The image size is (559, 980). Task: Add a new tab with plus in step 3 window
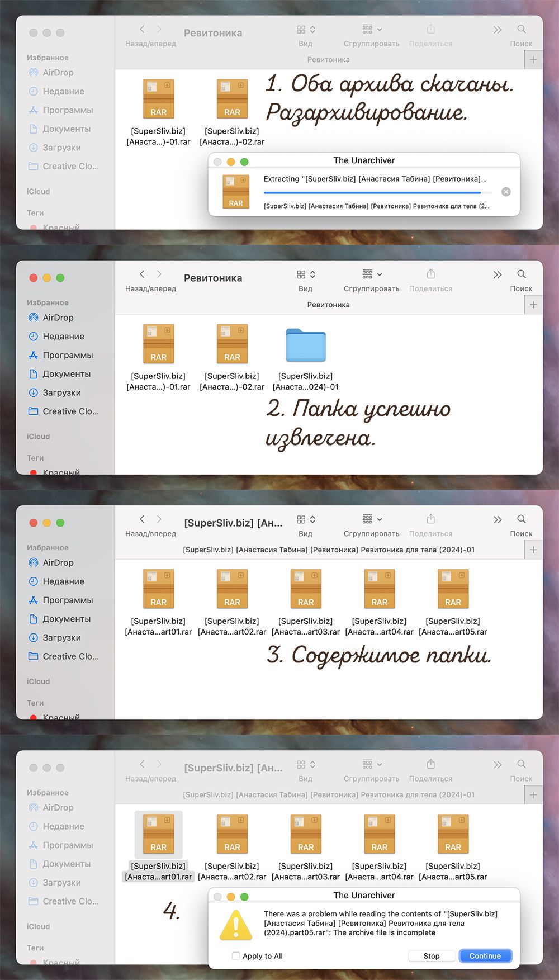point(533,550)
